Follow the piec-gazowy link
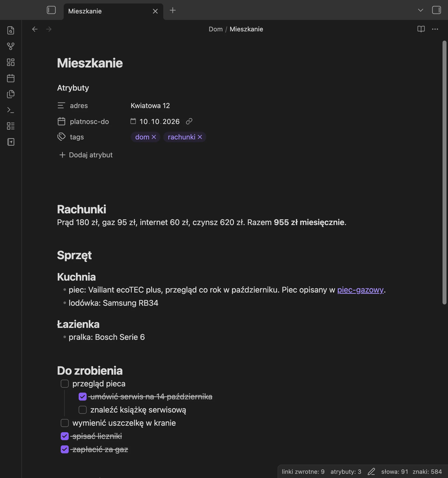Viewport: 448px width, 478px height. [360, 290]
